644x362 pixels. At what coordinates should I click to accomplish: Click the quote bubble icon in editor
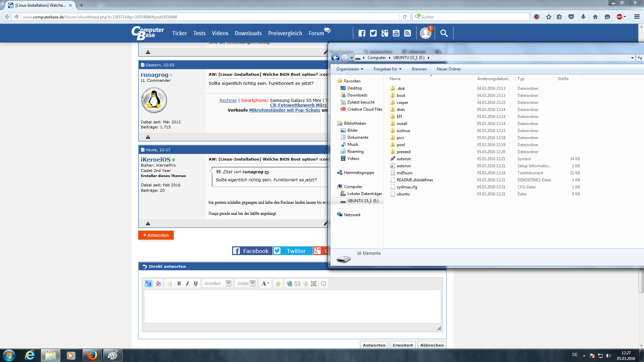click(323, 284)
